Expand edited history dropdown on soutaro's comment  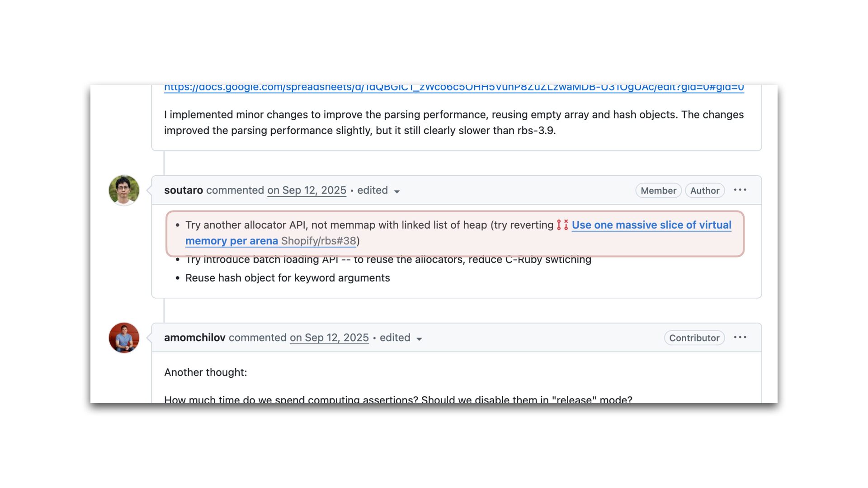[397, 192]
